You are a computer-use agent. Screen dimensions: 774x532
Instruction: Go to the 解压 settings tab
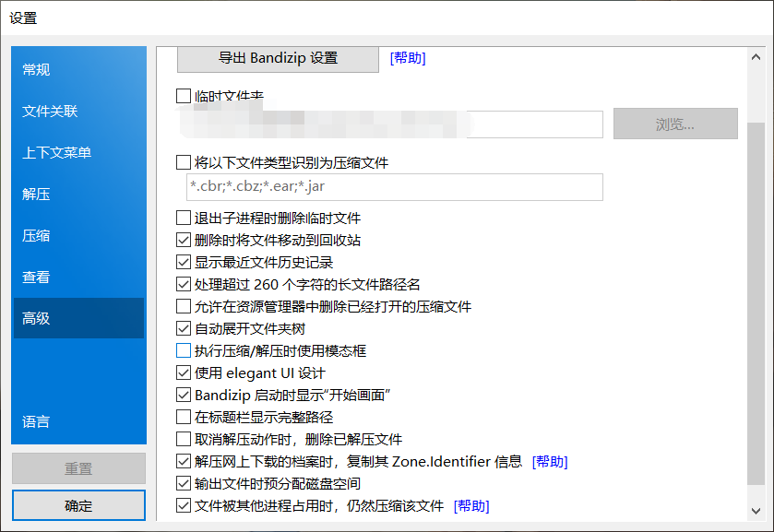tap(78, 194)
